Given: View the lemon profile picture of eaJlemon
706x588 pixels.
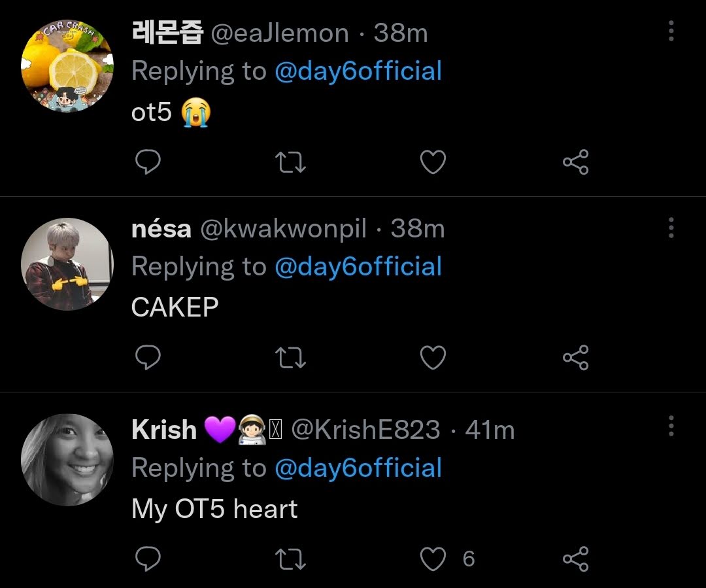Looking at the screenshot, I should [67, 66].
